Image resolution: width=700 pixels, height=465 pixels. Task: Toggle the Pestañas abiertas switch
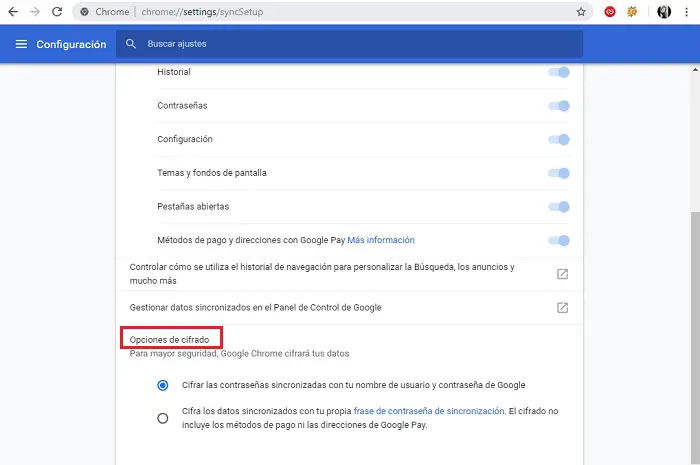(x=559, y=207)
